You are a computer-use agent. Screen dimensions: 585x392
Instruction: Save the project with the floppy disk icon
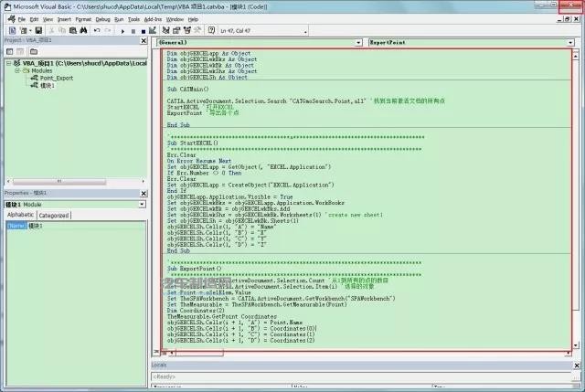tap(38, 30)
